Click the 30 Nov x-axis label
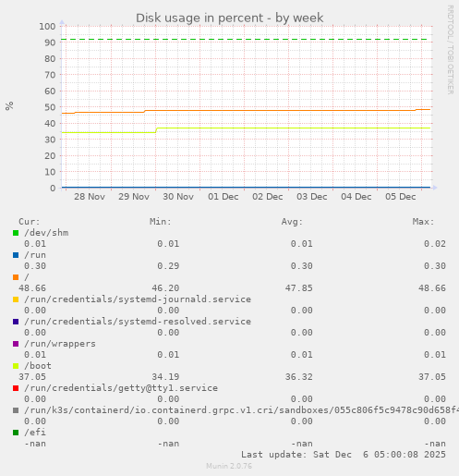Viewport: 459px width, 476px height. click(x=178, y=197)
